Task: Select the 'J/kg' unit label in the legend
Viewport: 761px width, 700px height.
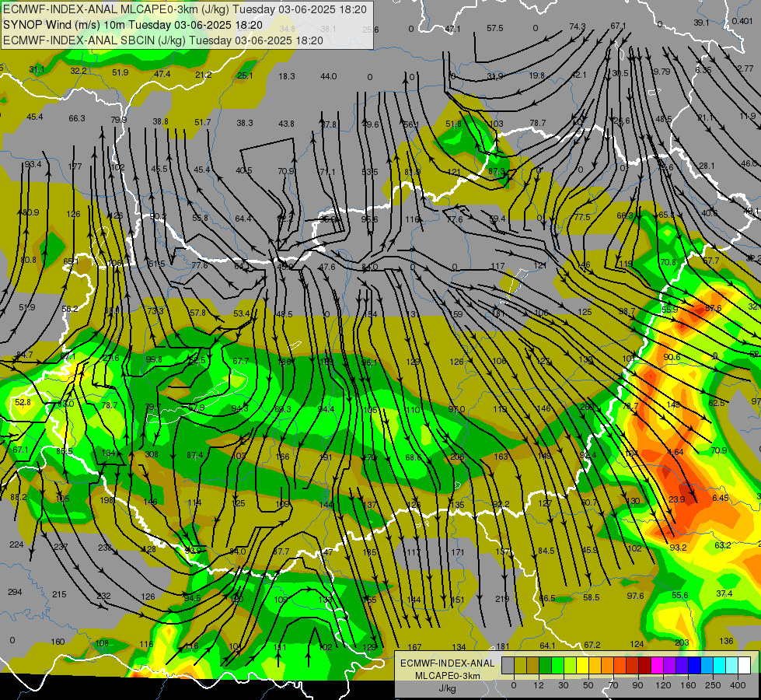Action: pyautogui.click(x=448, y=688)
